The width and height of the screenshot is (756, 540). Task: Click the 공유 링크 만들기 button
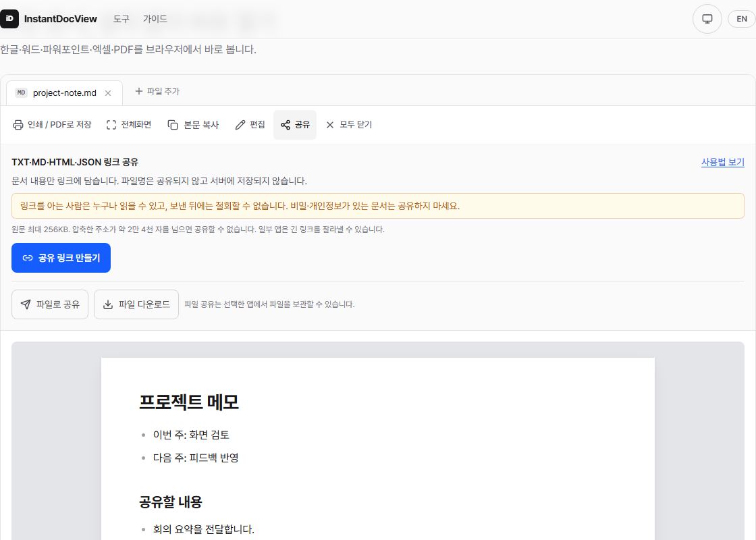point(61,258)
